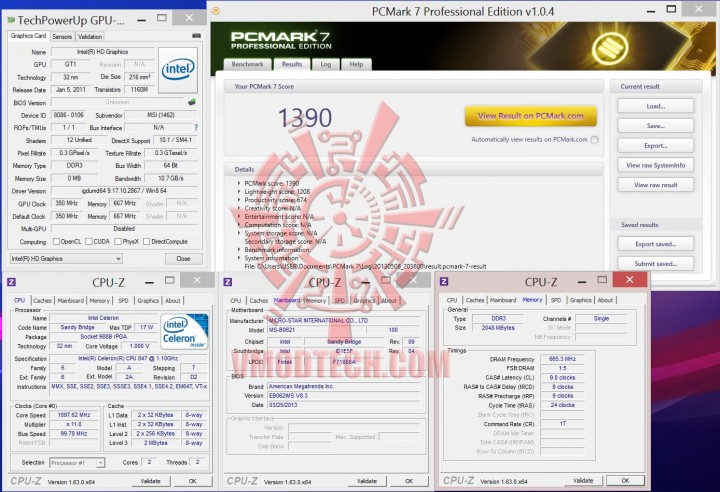720x492 pixels.
Task: Click the Mainboard Model MS-B0621 field
Action: (x=316, y=330)
